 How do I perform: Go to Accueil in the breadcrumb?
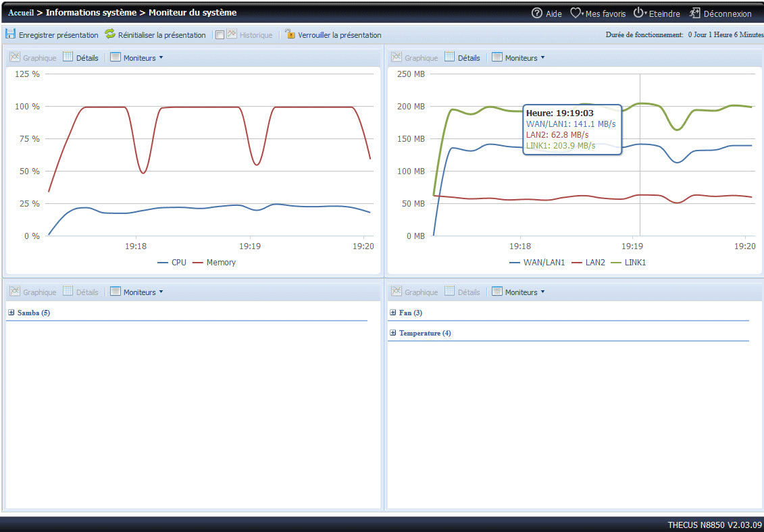[21, 13]
